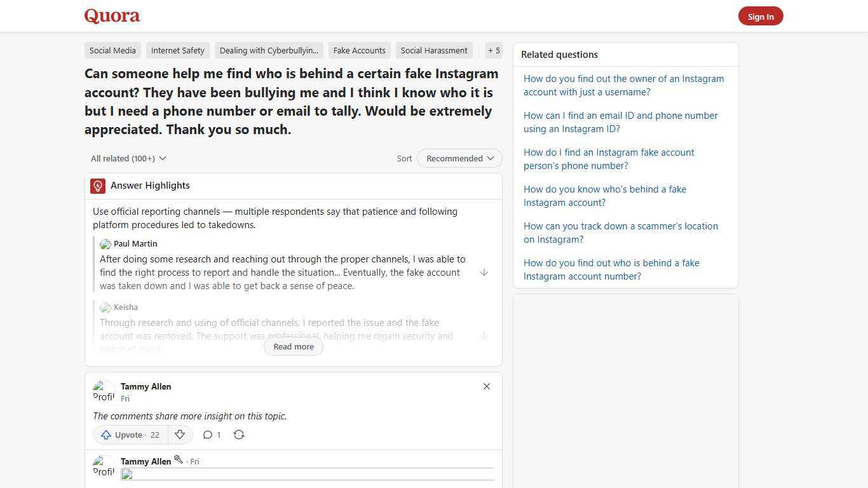
Task: Click the Quora logo
Action: 112,16
